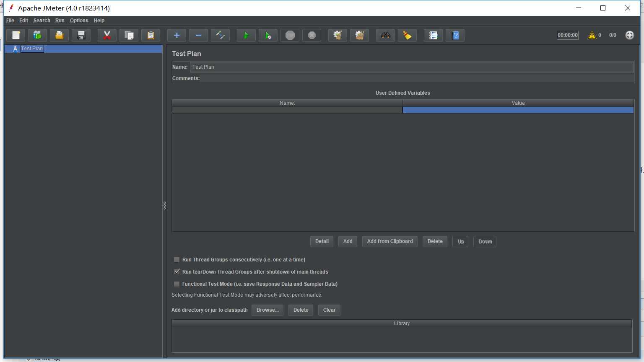
Task: Click the Start no pauses icon
Action: pyautogui.click(x=268, y=36)
